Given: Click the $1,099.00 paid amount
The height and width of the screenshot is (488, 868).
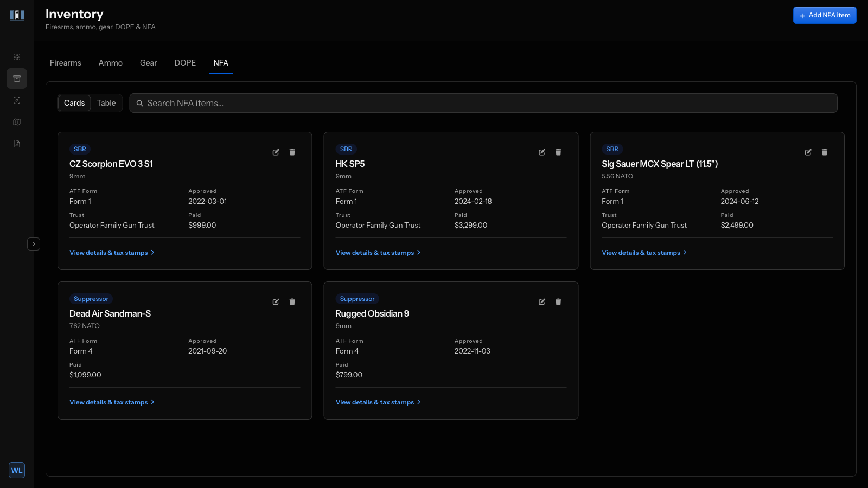Looking at the screenshot, I should [x=85, y=375].
